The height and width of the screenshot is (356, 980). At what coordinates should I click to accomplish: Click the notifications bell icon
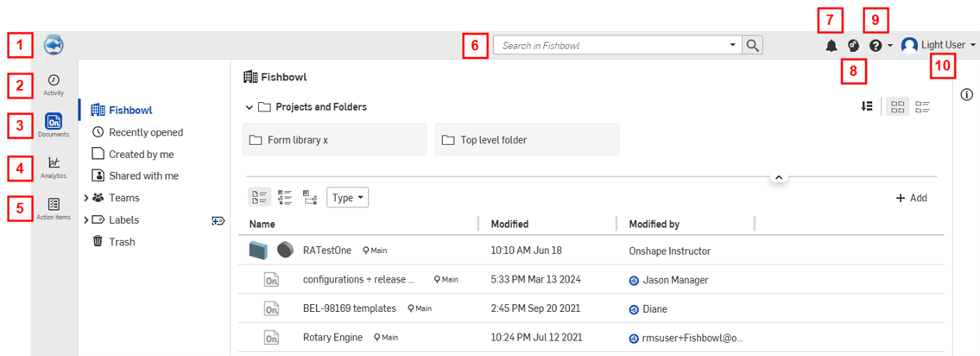point(831,46)
